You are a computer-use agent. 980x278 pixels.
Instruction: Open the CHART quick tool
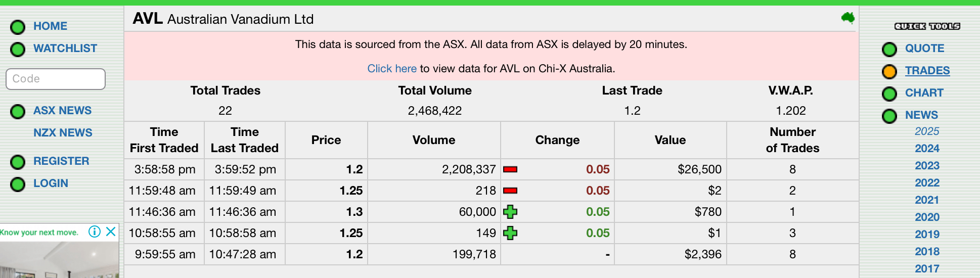924,93
